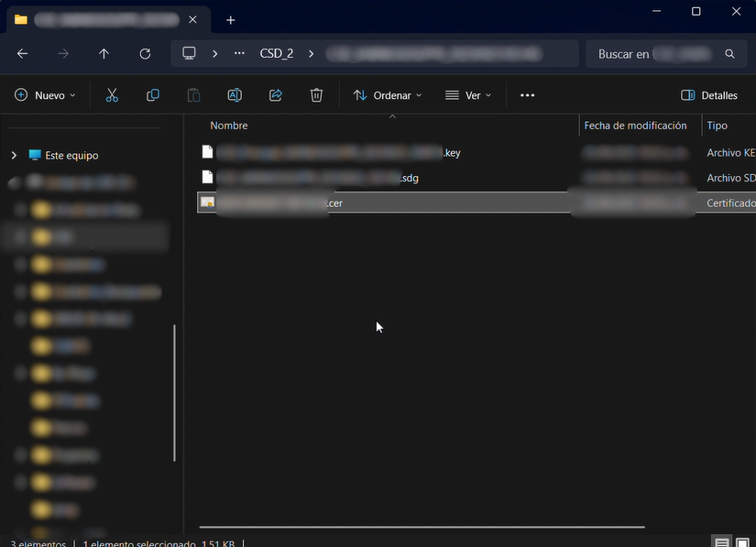Click the Copy icon in toolbar

153,95
